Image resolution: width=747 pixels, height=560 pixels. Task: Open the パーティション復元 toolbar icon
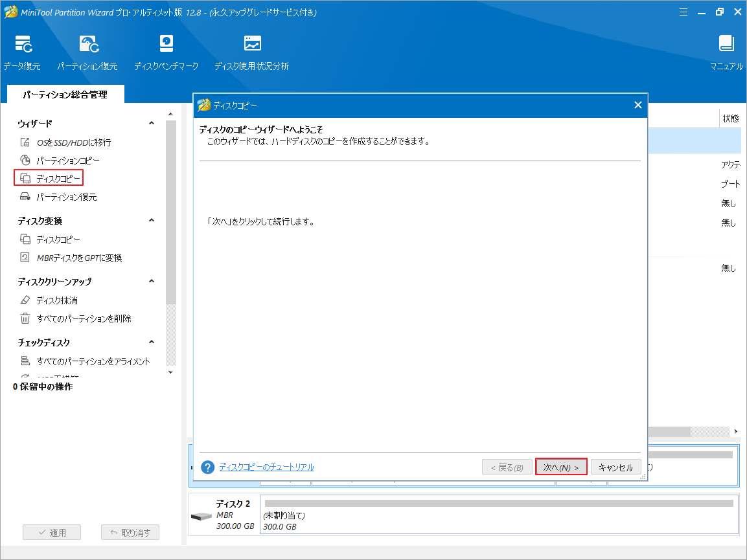pos(89,44)
